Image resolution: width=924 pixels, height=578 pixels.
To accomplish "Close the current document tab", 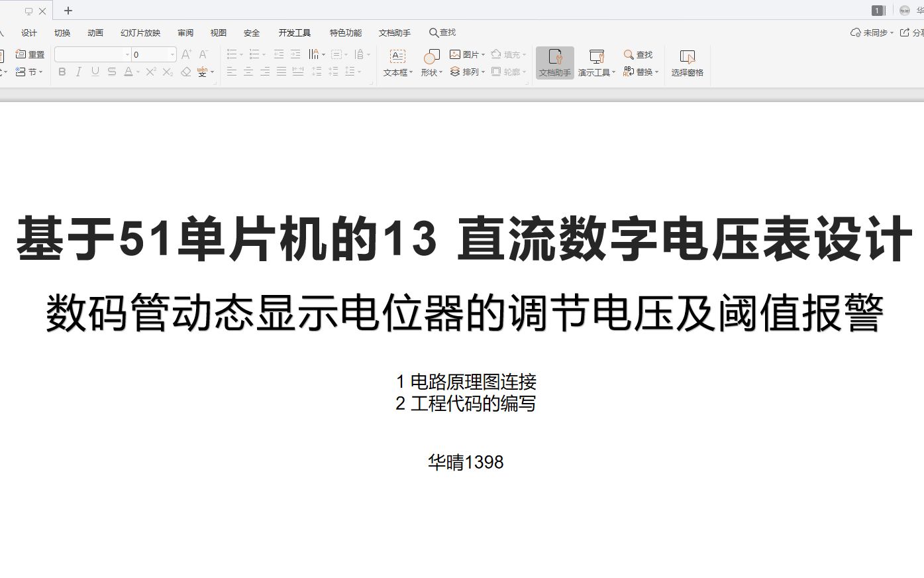I will point(42,11).
